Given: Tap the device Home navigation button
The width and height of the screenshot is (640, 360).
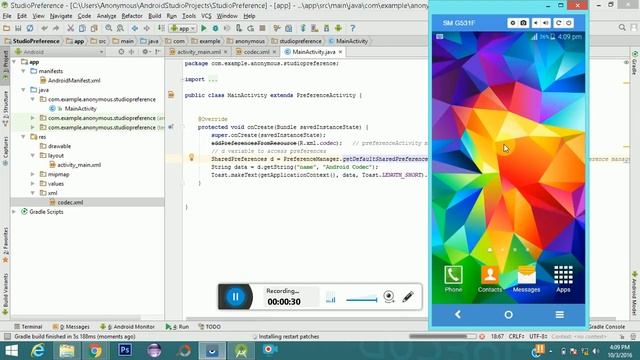Looking at the screenshot, I should click(509, 315).
